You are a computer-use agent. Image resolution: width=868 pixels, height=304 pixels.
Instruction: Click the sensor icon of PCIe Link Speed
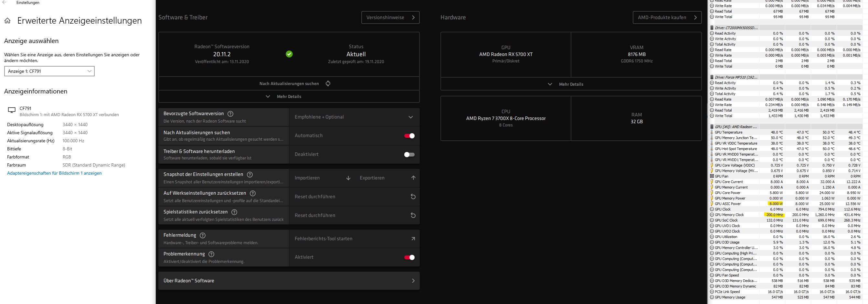coord(712,292)
